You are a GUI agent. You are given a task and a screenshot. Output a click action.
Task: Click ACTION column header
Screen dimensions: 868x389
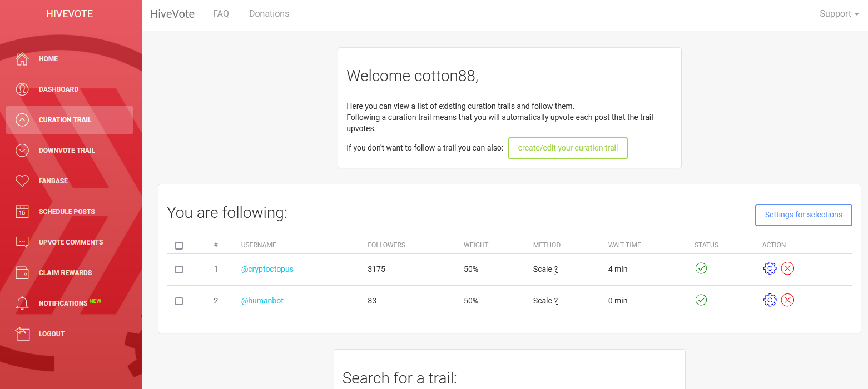(x=774, y=245)
